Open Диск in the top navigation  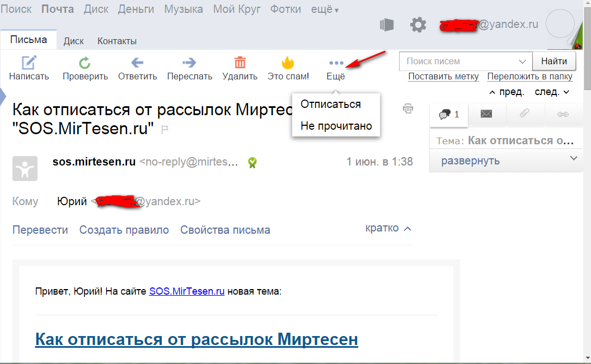(96, 9)
